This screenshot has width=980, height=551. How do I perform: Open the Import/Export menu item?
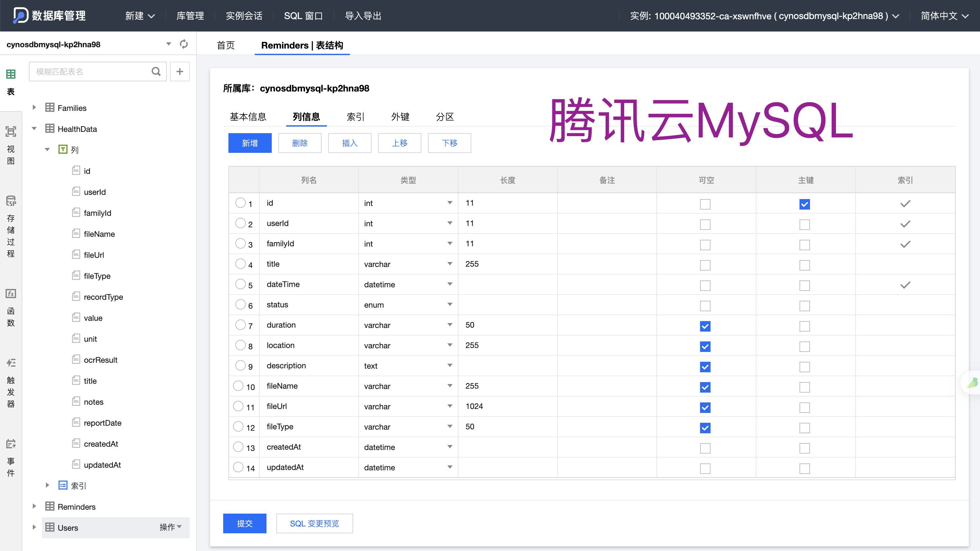(363, 16)
